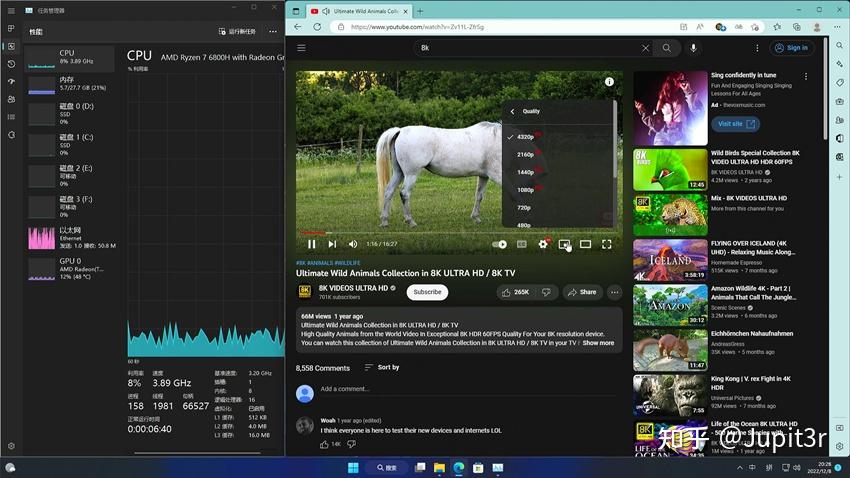This screenshot has height=478, width=850.
Task: Pause the YouTube video
Action: point(311,244)
